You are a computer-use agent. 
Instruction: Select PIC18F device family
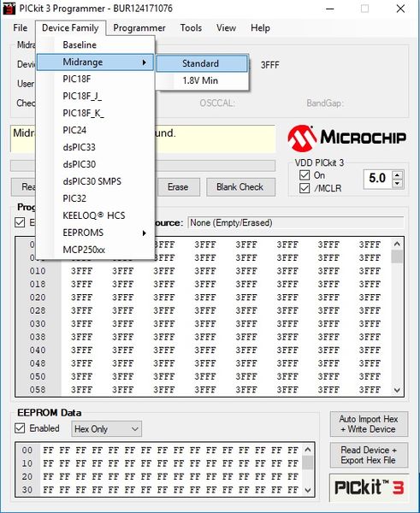(x=95, y=80)
